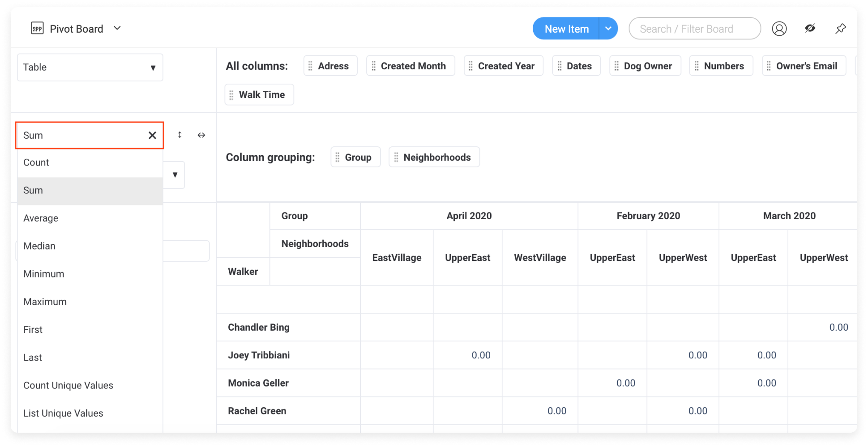Click the Search / Filter Board field

pyautogui.click(x=694, y=29)
